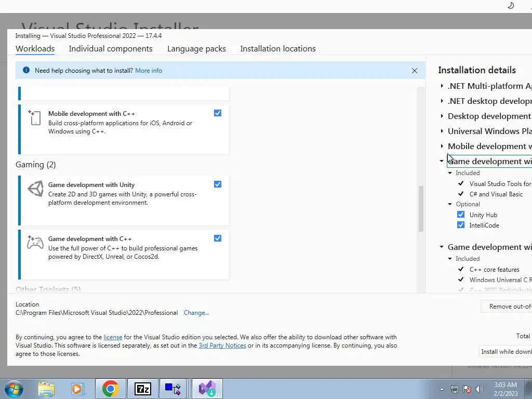This screenshot has height=399, width=532.
Task: Open the license link
Action: (113, 337)
